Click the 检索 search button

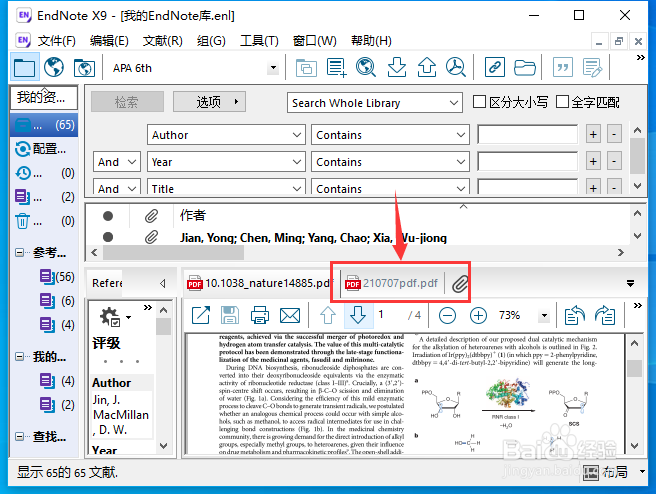[x=127, y=102]
